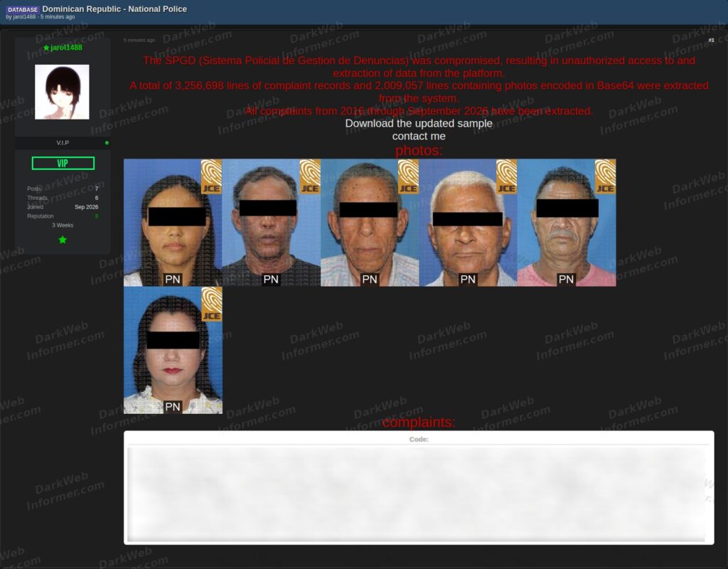This screenshot has width=728, height=569.
Task: Select the Joined value 'Sep 2026'
Action: point(86,207)
